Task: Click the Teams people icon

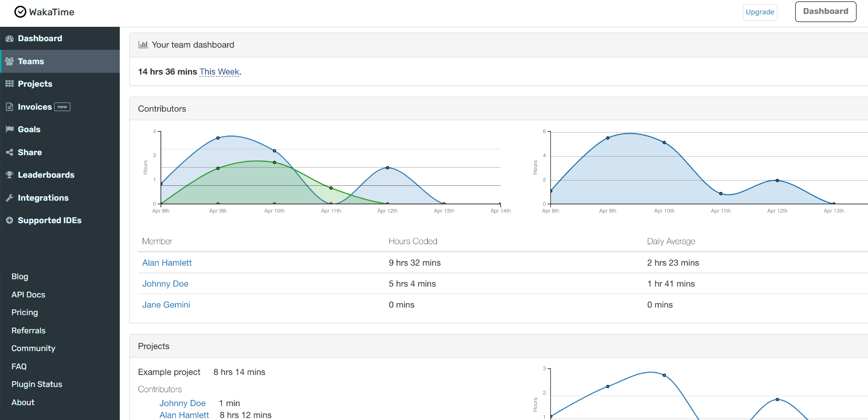Action: pyautogui.click(x=10, y=61)
